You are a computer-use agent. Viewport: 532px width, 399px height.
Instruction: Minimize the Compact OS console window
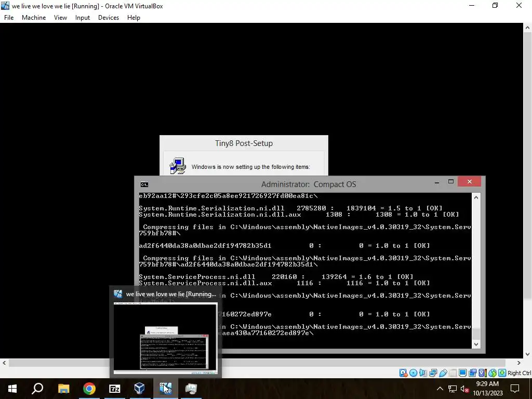(x=437, y=182)
